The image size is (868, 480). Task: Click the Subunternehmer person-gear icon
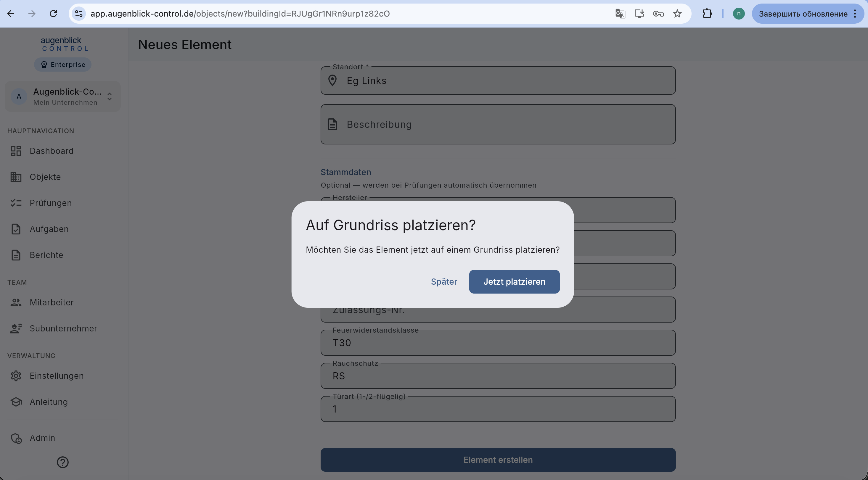tap(16, 328)
